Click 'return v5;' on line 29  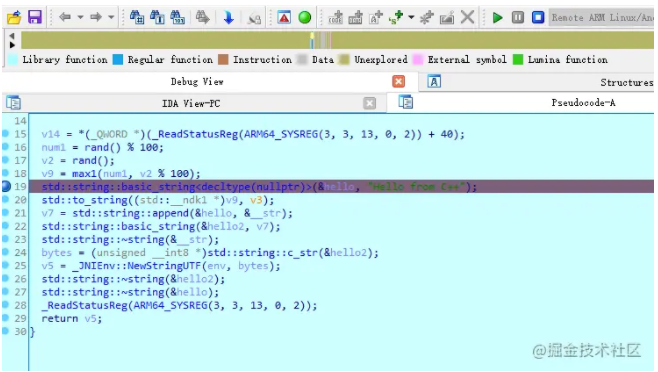(72, 319)
